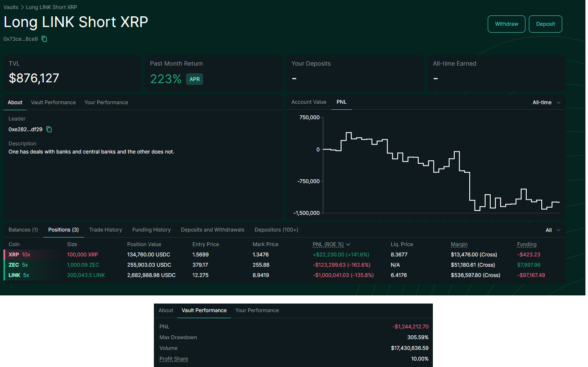Click the Past Month Return 223% value

[166, 79]
